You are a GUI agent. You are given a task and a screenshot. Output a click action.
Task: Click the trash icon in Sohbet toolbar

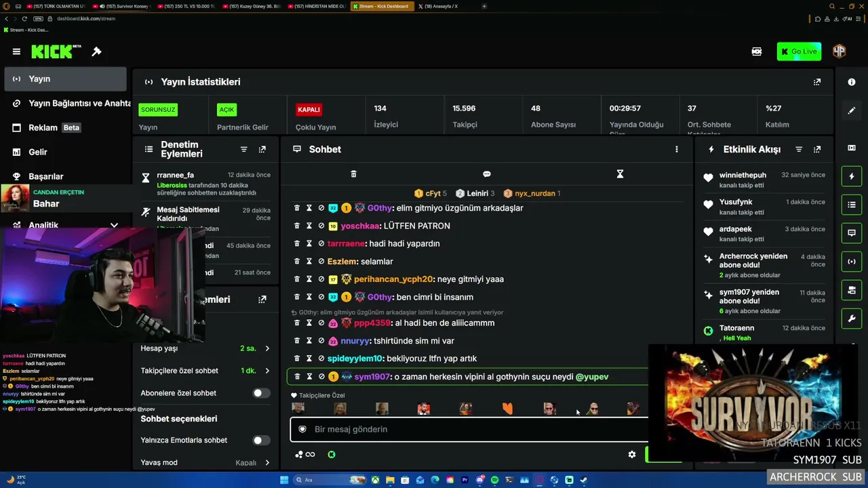coord(353,174)
